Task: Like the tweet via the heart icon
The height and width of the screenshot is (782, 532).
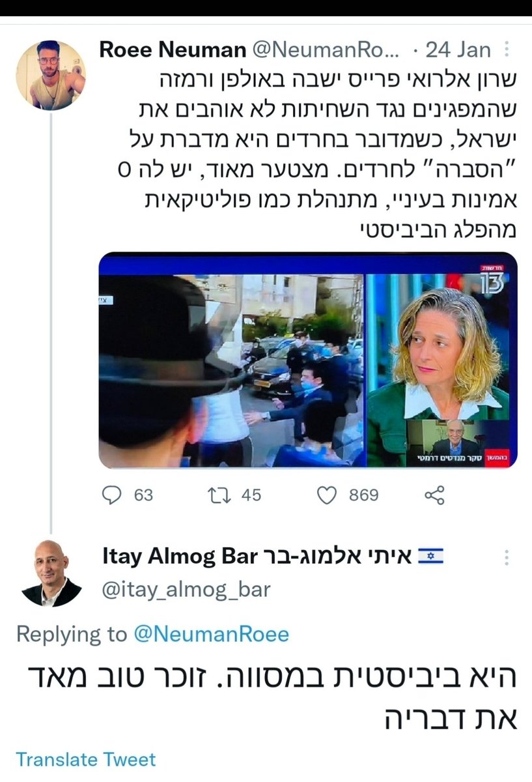Action: pos(326,495)
